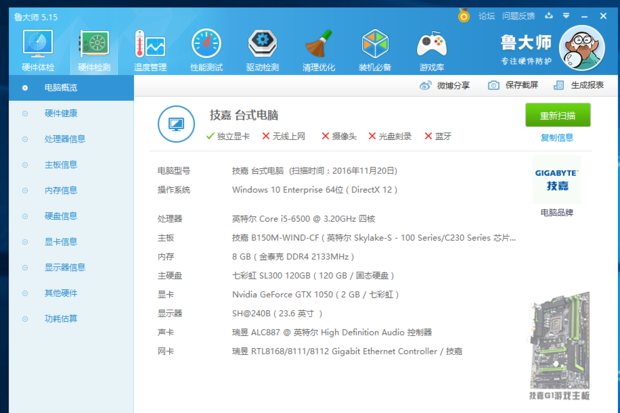Click the 鲁大师 mascot avatar

tap(582, 48)
